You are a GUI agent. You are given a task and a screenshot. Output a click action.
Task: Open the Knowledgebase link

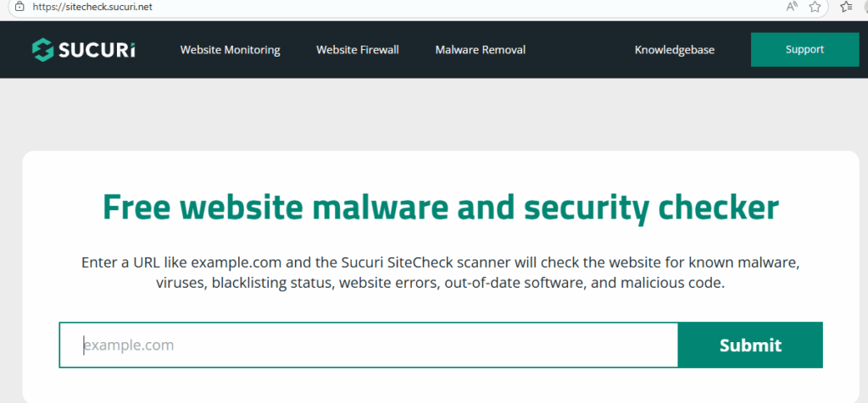pyautogui.click(x=675, y=50)
